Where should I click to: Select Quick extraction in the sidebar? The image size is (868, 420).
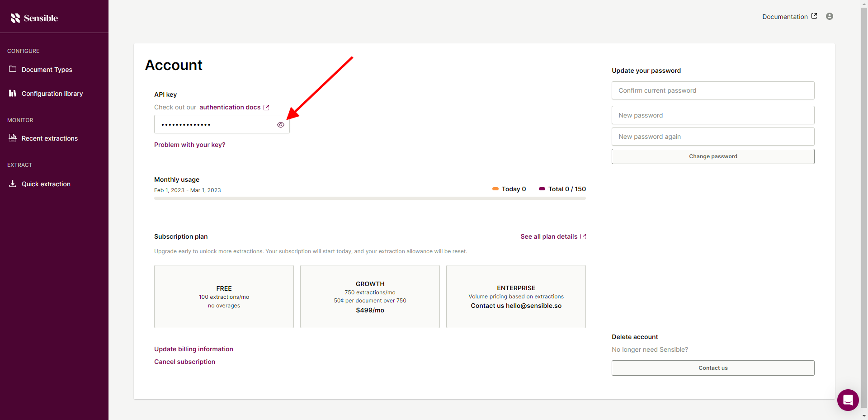46,184
